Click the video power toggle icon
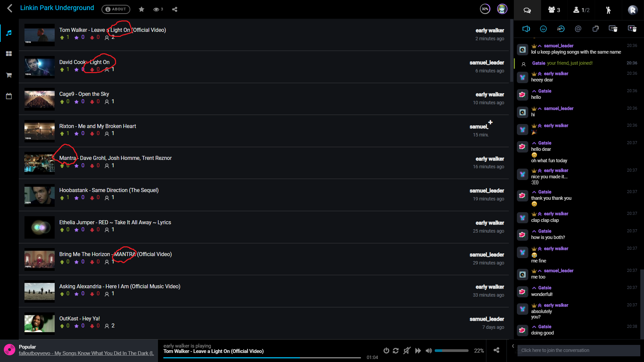 (x=386, y=351)
